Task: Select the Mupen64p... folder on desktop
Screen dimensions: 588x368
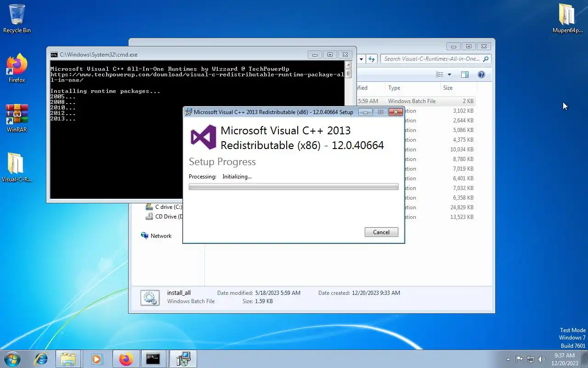Action: point(567,18)
